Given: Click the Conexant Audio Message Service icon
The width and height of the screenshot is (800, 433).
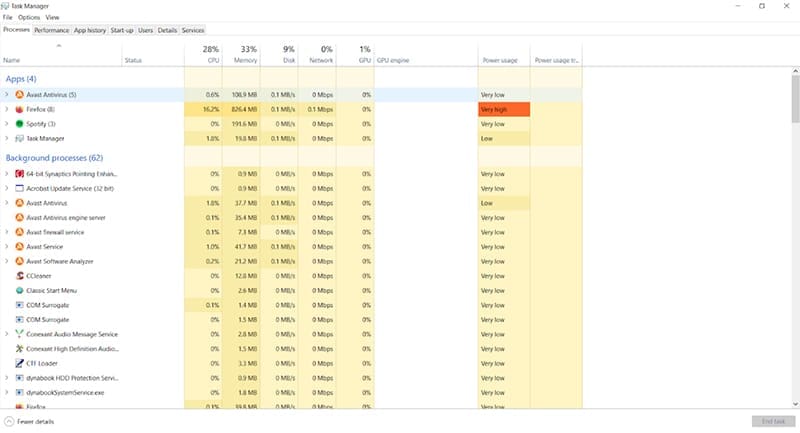Looking at the screenshot, I should [x=19, y=334].
